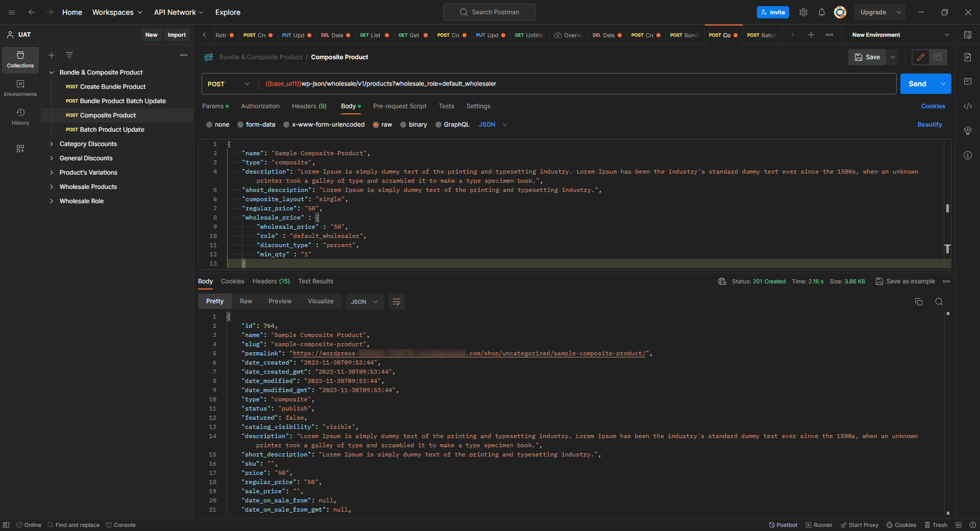The height and width of the screenshot is (531, 980).
Task: Open the Test Results response tab
Action: pos(316,281)
